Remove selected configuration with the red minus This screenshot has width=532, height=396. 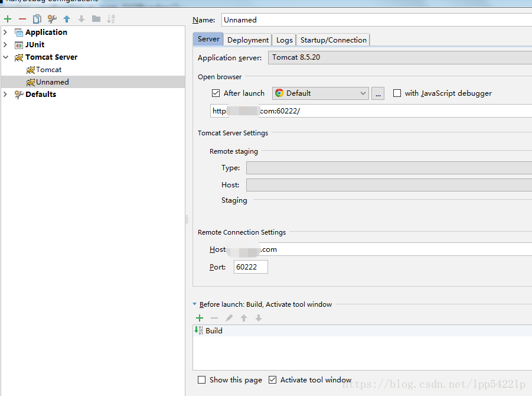pyautogui.click(x=22, y=19)
